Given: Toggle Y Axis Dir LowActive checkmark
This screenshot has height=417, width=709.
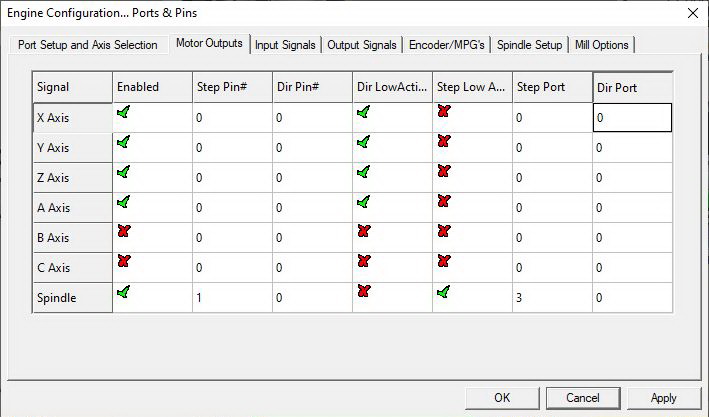Looking at the screenshot, I should click(x=364, y=142).
